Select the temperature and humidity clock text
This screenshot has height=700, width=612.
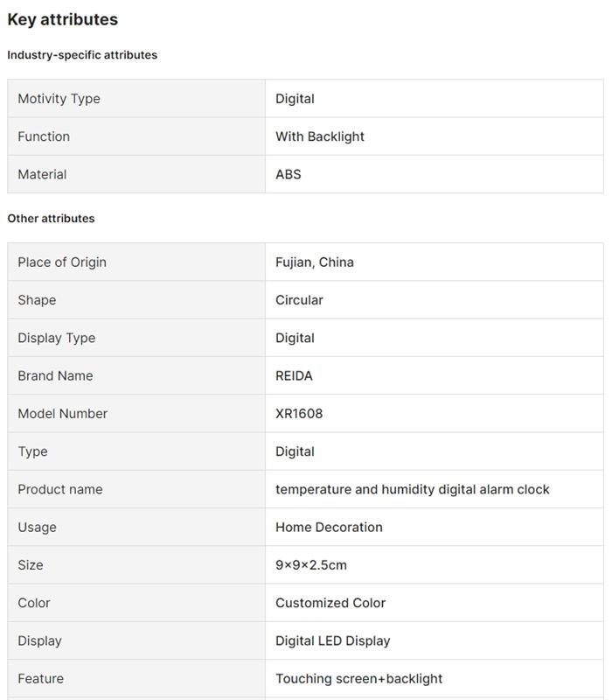[x=413, y=489]
